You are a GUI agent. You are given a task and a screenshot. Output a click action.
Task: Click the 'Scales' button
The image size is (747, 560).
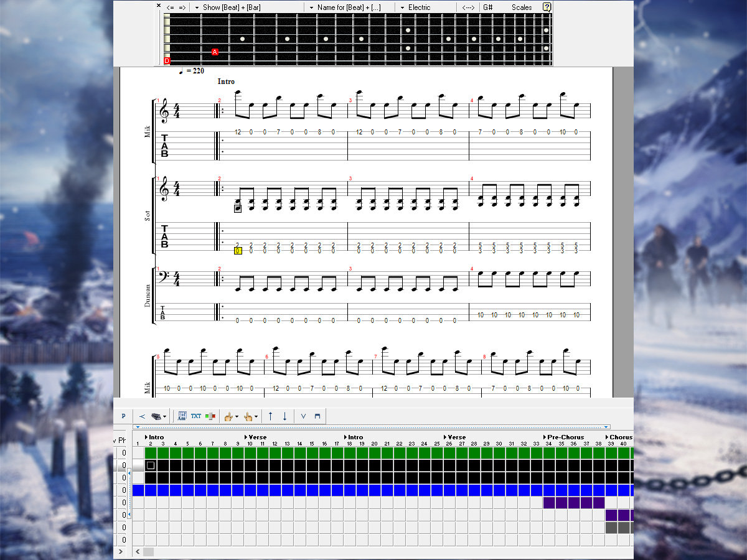pos(522,7)
